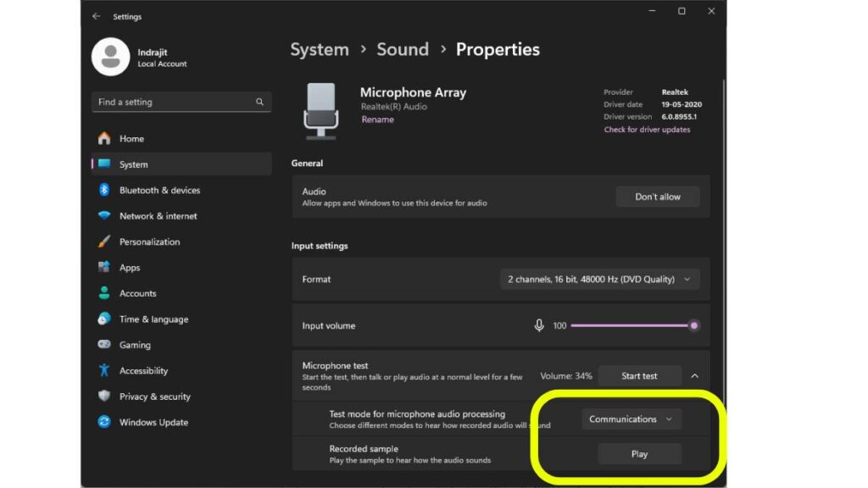Go back to Sound settings via breadcrumb

(403, 49)
